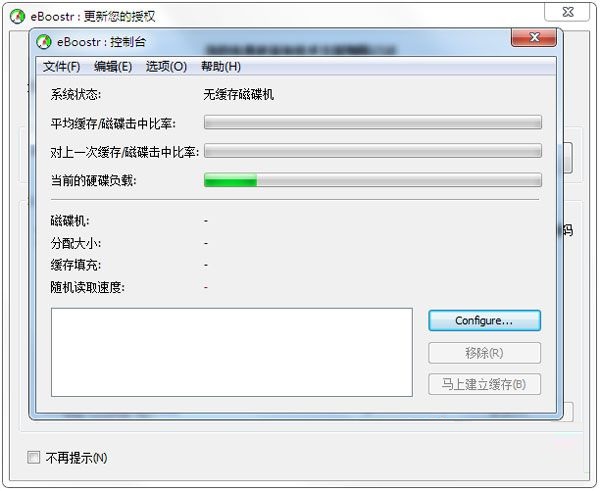Click the 平均缓存/磁碟击中比率 progress bar
This screenshot has height=491, width=600.
coord(373,122)
